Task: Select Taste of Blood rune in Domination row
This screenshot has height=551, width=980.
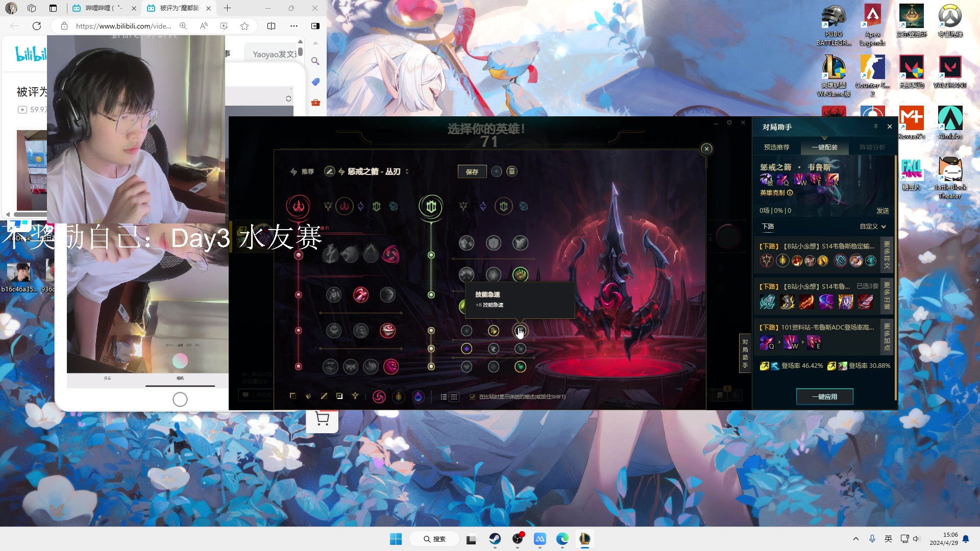Action: (x=361, y=294)
